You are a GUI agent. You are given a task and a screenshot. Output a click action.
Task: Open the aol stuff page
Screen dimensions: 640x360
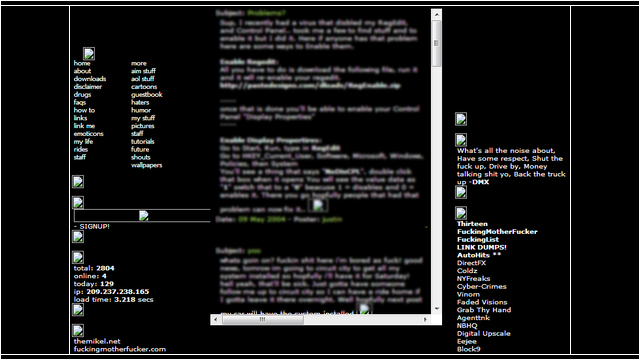tap(143, 79)
